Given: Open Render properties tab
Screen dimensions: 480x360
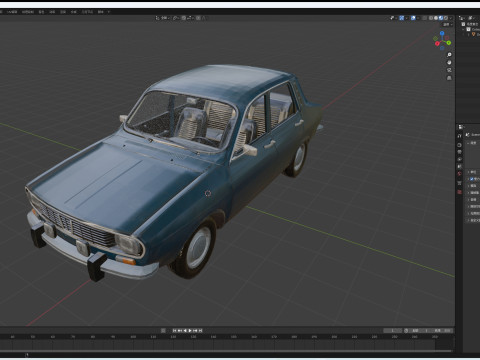Looking at the screenshot, I should click(x=459, y=145).
